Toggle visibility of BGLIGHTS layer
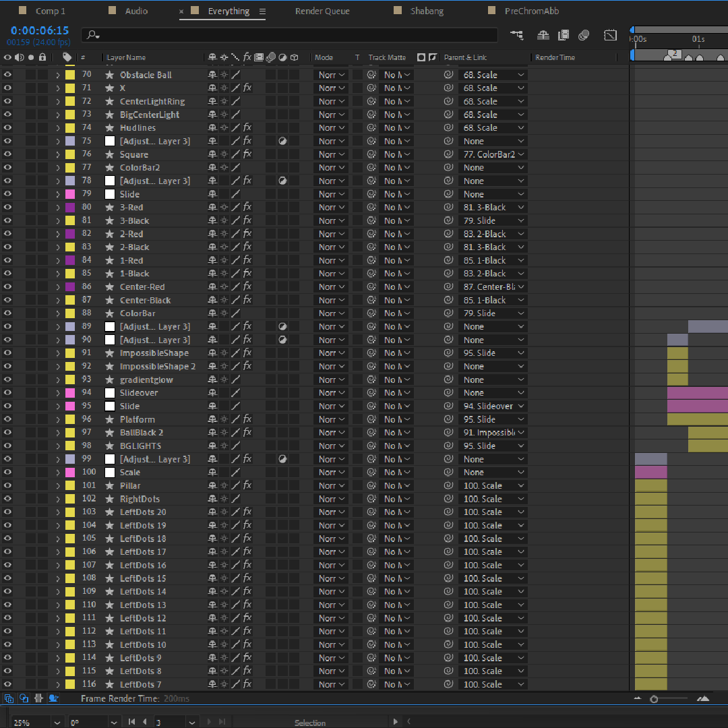The height and width of the screenshot is (728, 728). coord(7,446)
